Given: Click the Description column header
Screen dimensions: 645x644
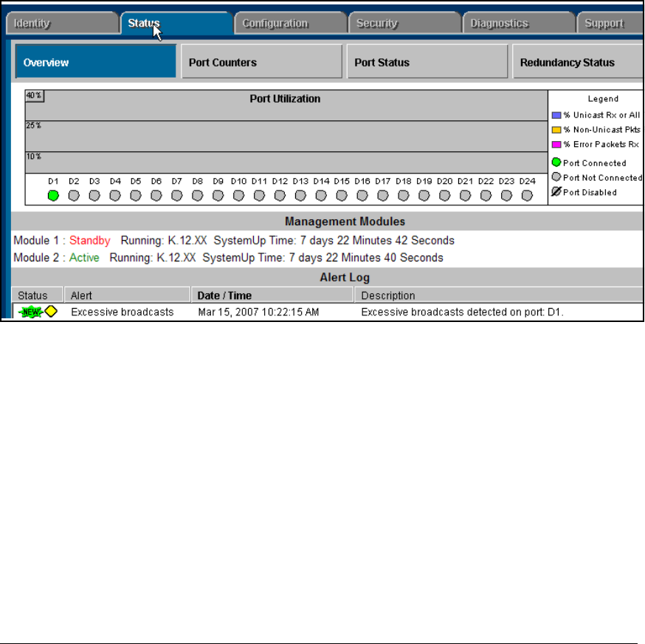Looking at the screenshot, I should point(499,295).
